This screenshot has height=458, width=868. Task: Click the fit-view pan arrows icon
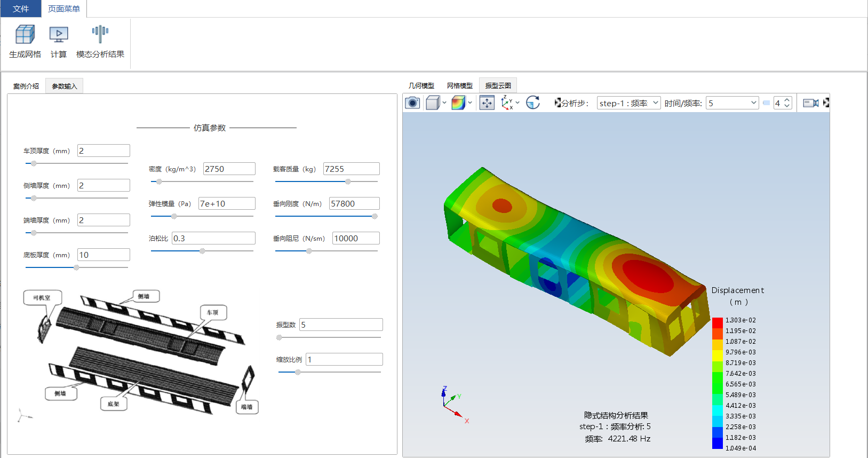[x=487, y=102]
